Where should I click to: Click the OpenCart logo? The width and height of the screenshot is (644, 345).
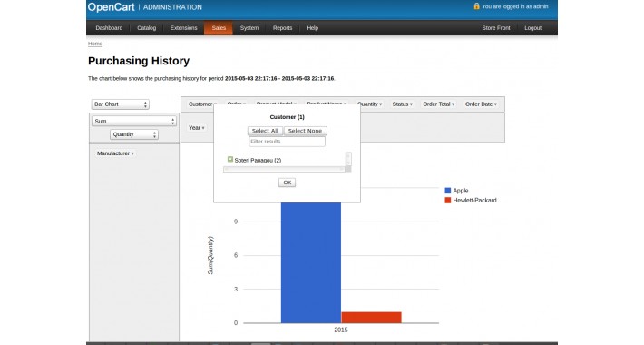(111, 7)
